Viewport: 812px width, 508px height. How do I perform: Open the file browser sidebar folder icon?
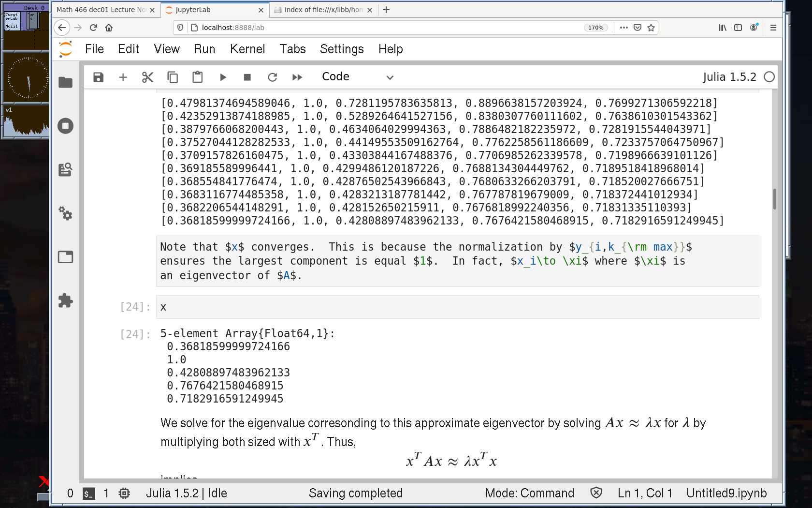65,83
